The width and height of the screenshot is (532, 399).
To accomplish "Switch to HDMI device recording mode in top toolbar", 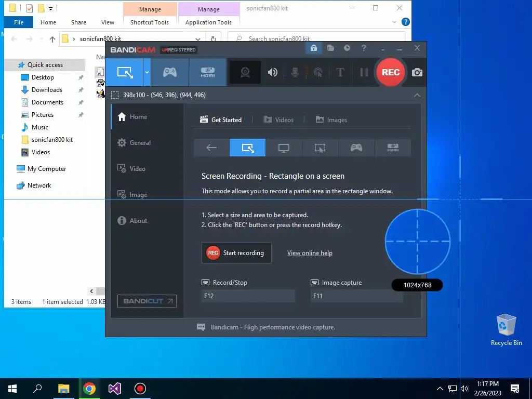I will pos(208,72).
